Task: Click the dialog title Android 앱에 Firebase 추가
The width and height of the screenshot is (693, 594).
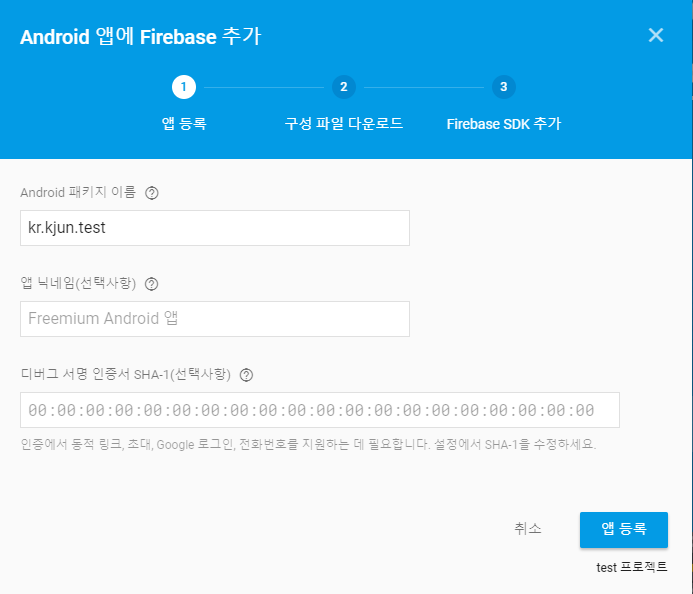Action: (141, 36)
